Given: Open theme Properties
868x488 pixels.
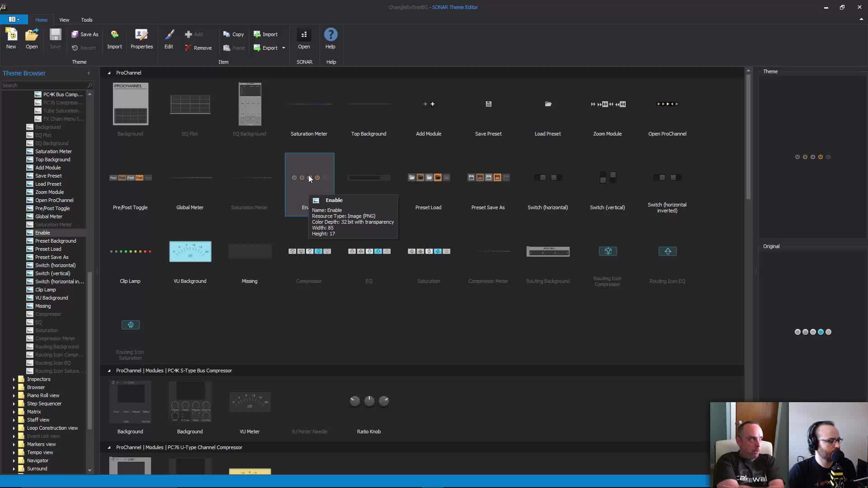Looking at the screenshot, I should [142, 35].
